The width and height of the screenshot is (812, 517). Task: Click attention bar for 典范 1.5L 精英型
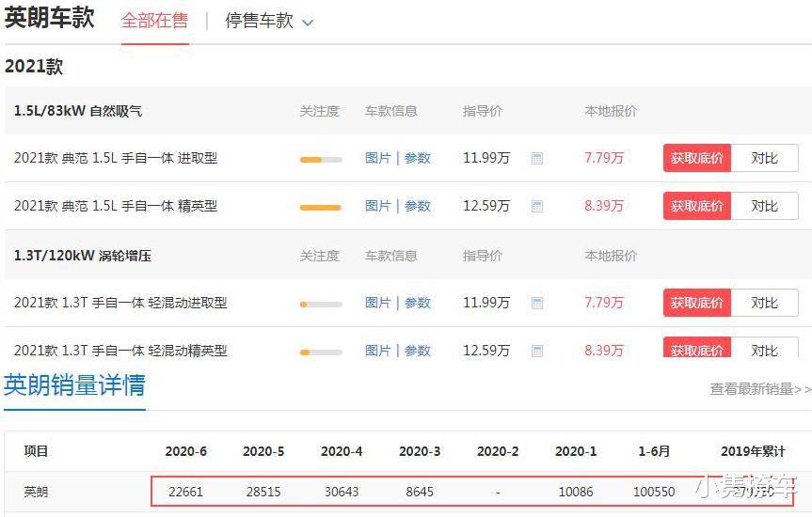tap(321, 208)
